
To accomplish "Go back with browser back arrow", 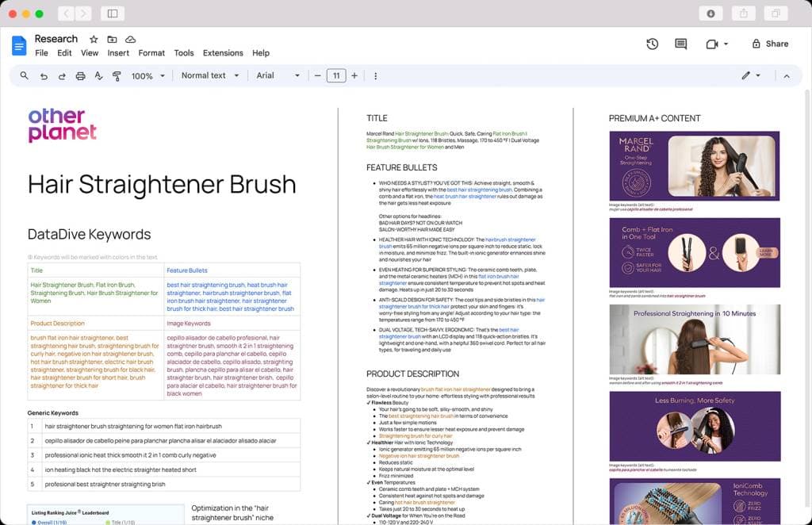I will pos(66,13).
